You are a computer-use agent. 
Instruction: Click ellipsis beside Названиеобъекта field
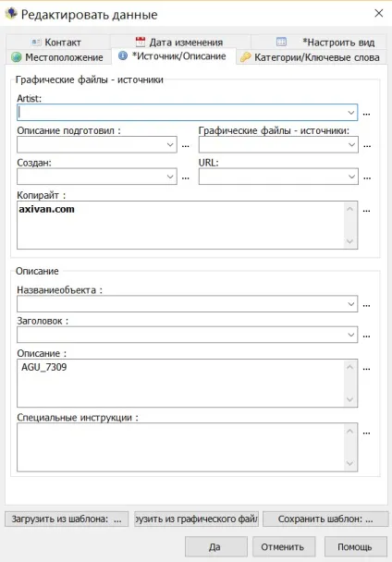pyautogui.click(x=366, y=305)
